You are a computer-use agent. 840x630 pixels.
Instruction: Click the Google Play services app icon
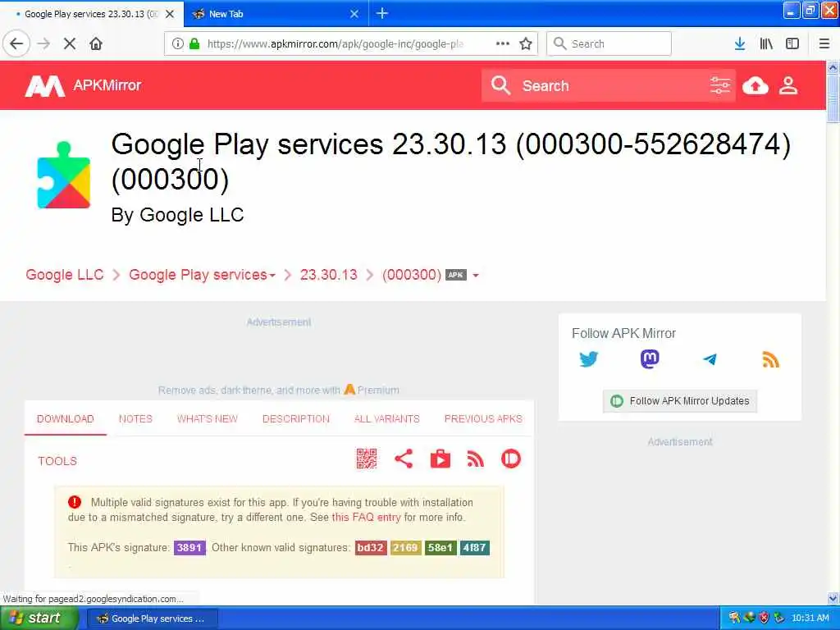[x=64, y=175]
